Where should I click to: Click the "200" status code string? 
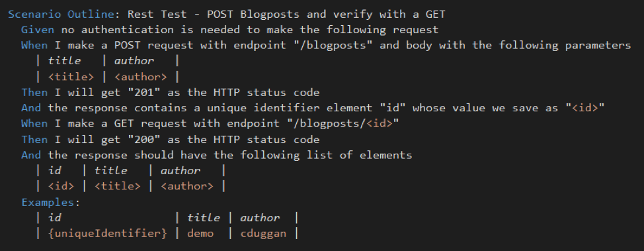click(141, 139)
